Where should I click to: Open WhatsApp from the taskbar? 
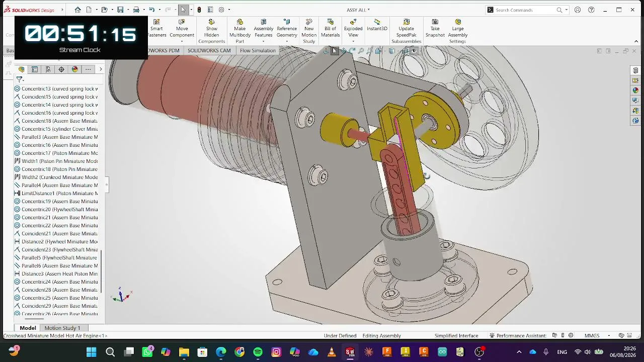pyautogui.click(x=147, y=352)
